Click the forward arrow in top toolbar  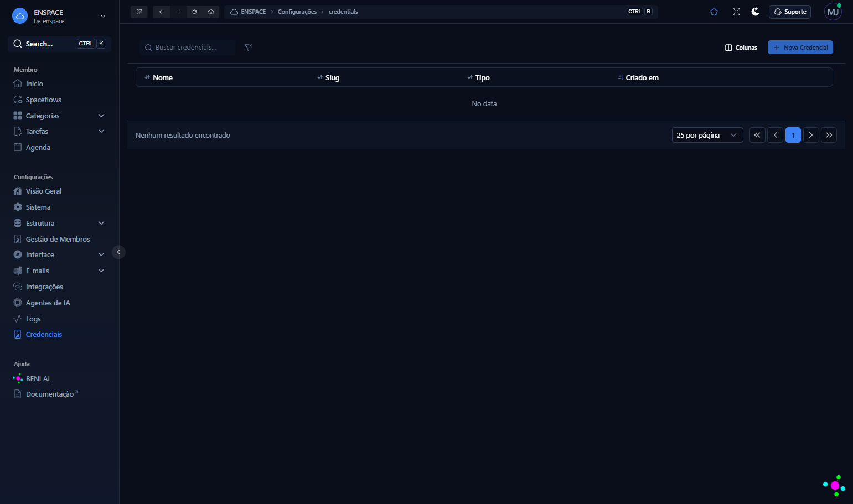[178, 12]
